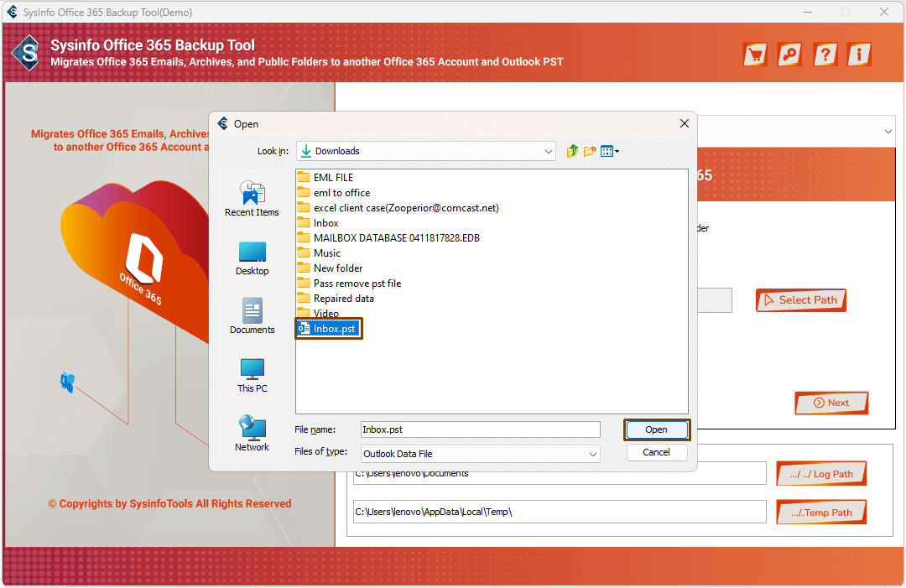This screenshot has height=588, width=906.
Task: Click the info about icon
Action: click(859, 55)
